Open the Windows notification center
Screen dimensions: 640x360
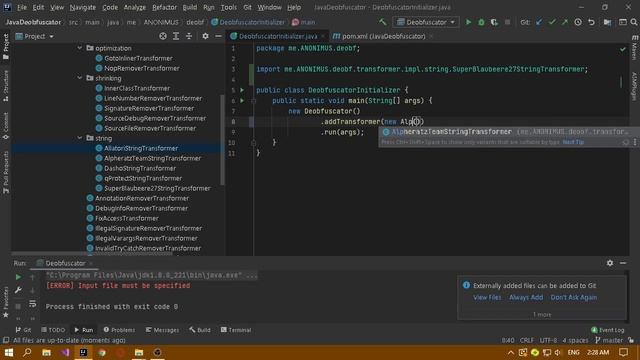click(x=623, y=352)
